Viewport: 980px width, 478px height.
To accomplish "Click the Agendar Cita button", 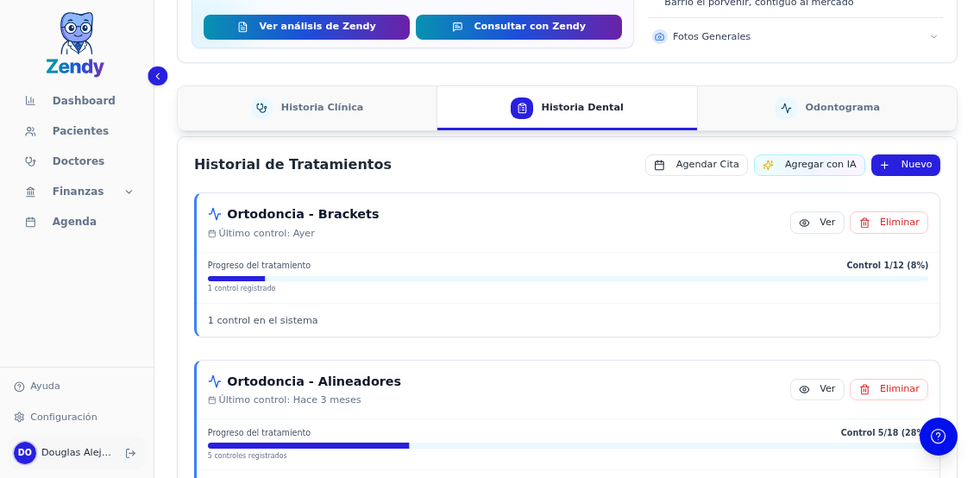I will point(696,165).
